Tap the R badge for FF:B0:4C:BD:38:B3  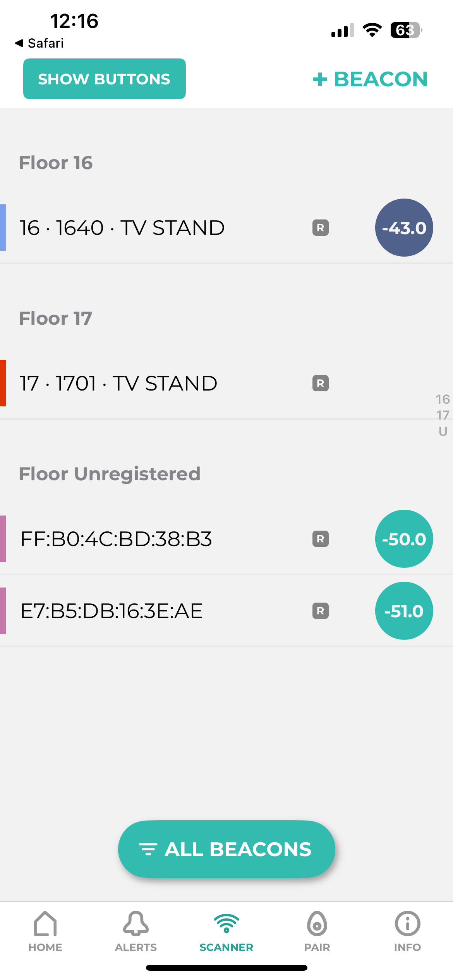321,539
